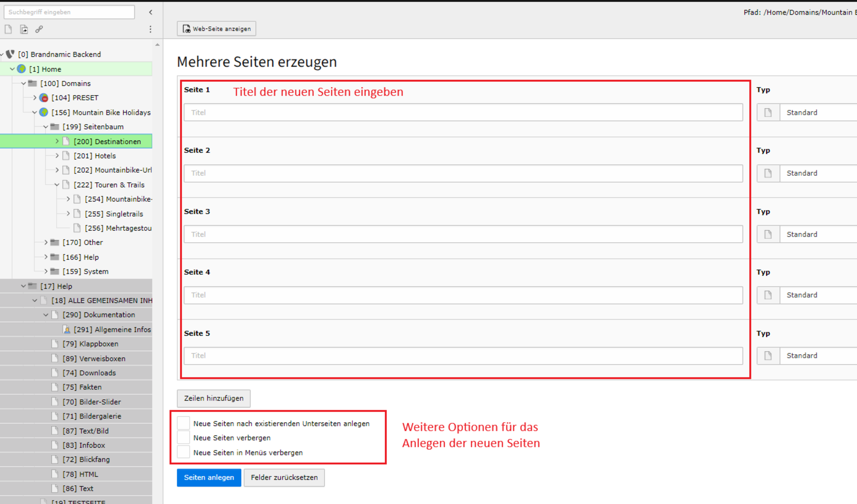The image size is (857, 504).
Task: Expand the [200] Destinationen tree node
Action: point(57,141)
